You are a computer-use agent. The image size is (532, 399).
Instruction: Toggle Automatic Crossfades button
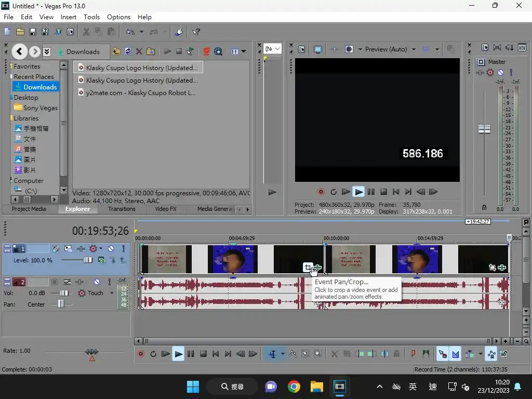tap(456, 354)
